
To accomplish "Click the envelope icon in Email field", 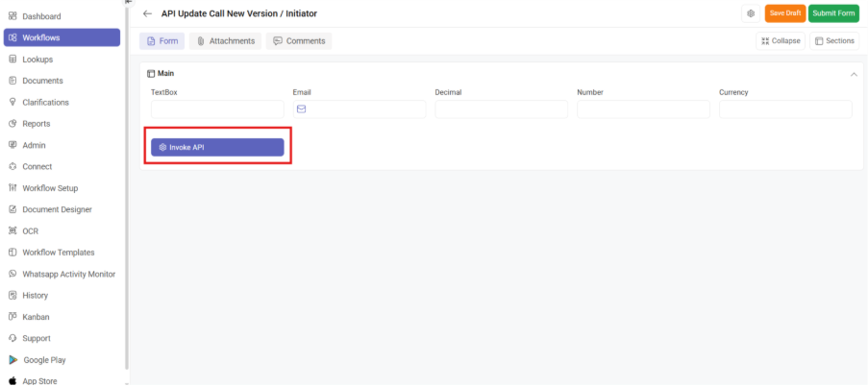I will pos(301,109).
